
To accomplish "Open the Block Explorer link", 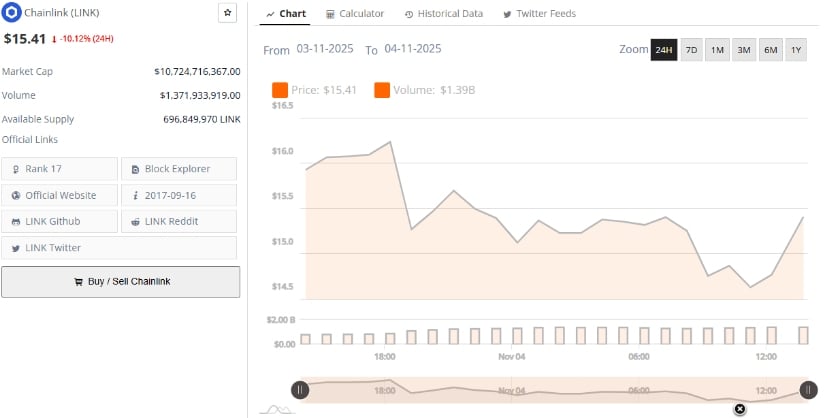I will point(179,169).
